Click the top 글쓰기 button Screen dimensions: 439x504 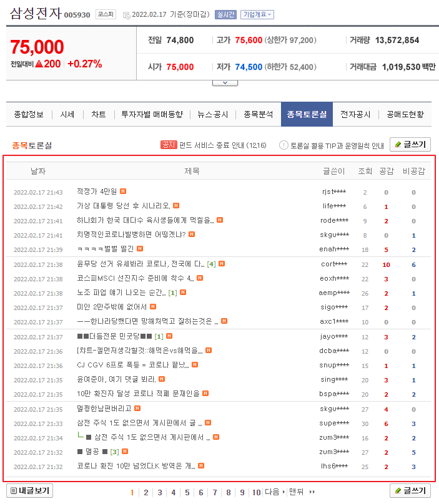coord(410,145)
